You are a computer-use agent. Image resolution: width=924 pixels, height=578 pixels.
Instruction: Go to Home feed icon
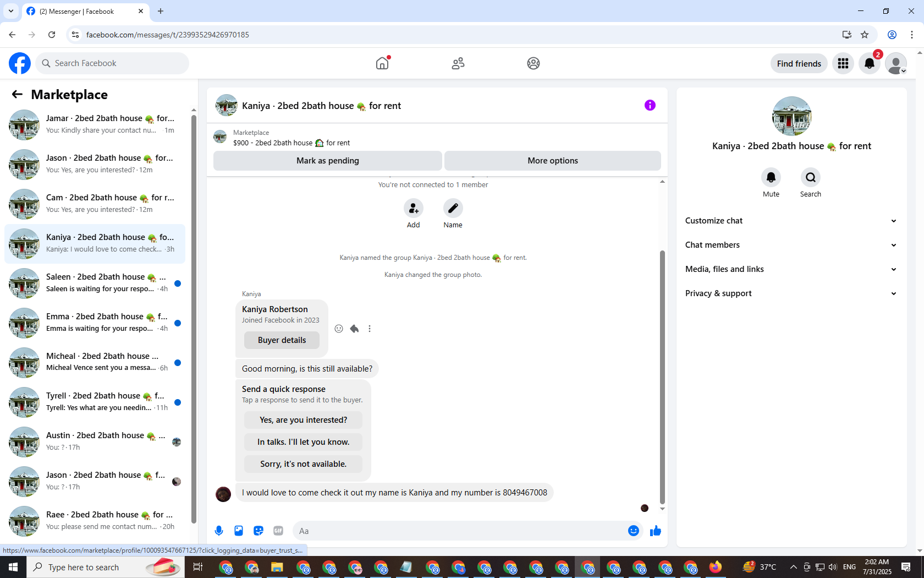[382, 63]
